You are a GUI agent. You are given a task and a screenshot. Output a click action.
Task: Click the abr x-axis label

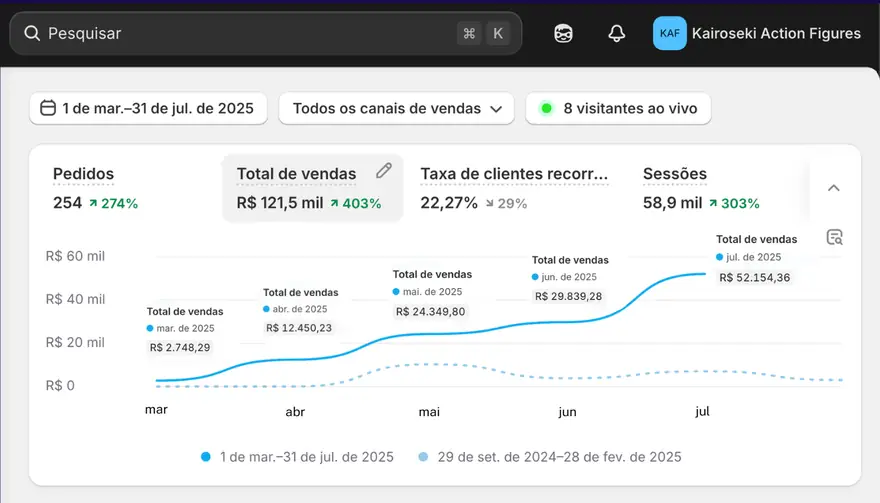coord(295,412)
